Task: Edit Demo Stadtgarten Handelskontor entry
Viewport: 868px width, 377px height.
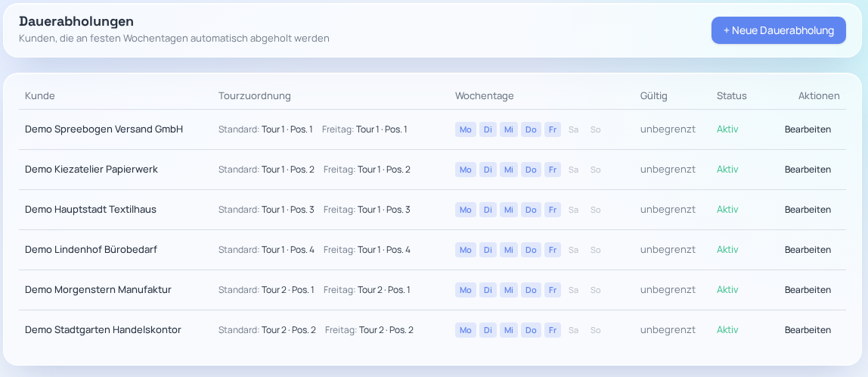Action: point(808,330)
